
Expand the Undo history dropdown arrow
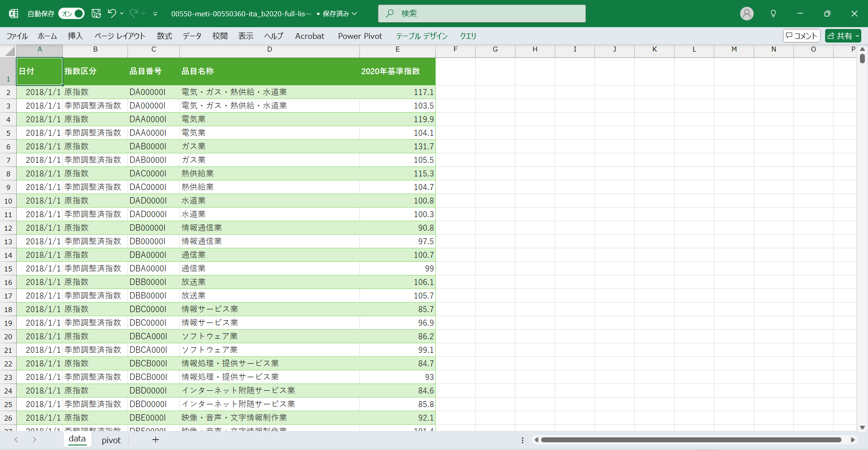coord(122,14)
